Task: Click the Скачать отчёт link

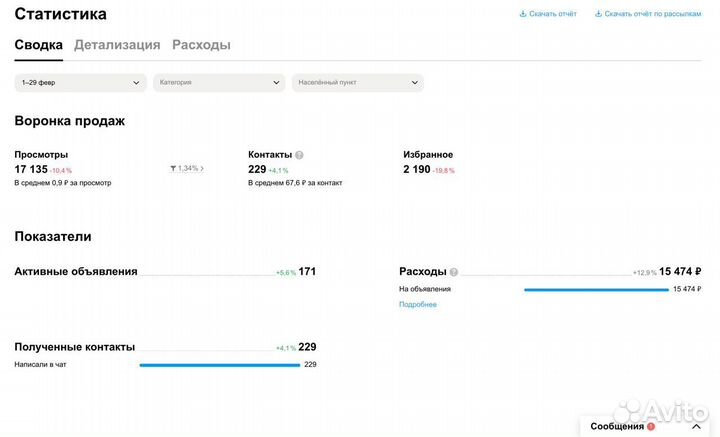Action: point(553,14)
